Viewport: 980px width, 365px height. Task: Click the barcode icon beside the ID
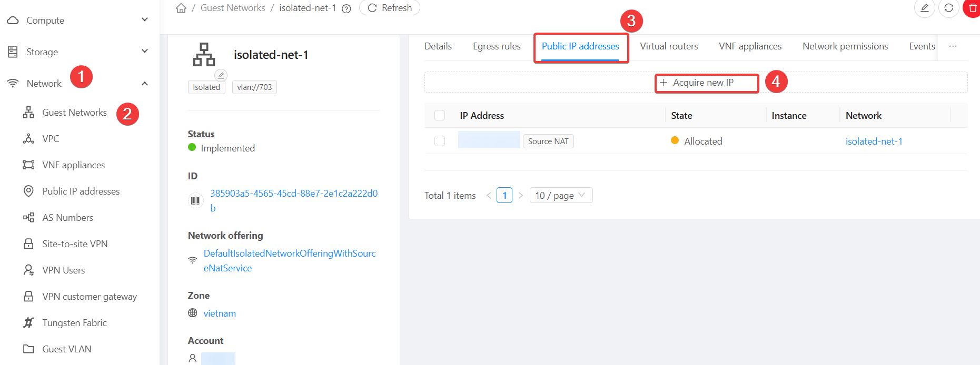195,200
